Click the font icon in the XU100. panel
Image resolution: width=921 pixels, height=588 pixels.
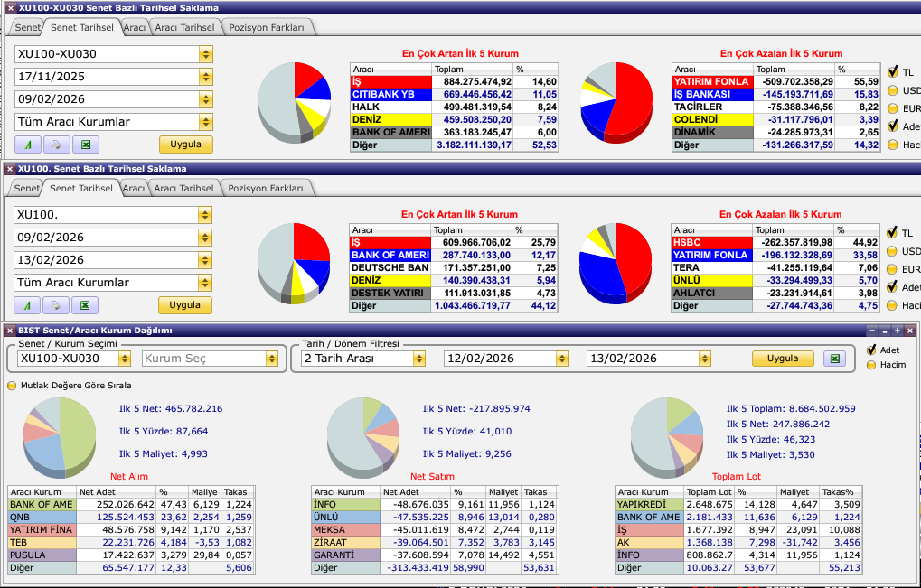pos(28,305)
